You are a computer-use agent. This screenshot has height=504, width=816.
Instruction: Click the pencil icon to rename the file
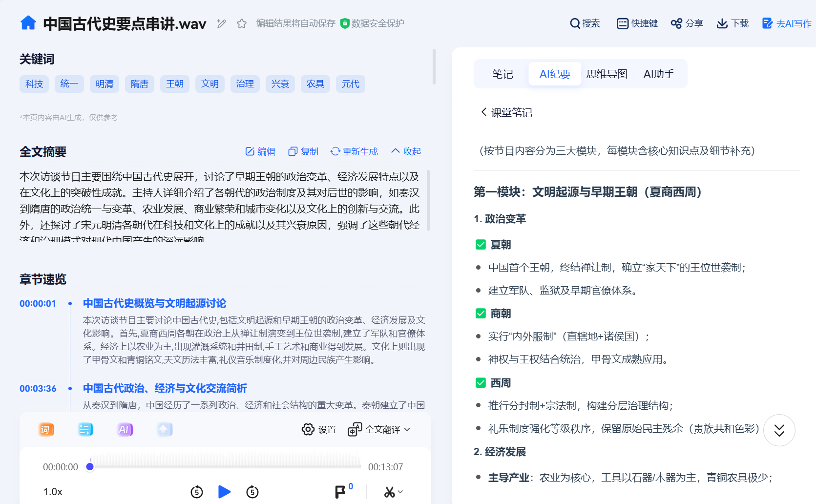coord(221,23)
